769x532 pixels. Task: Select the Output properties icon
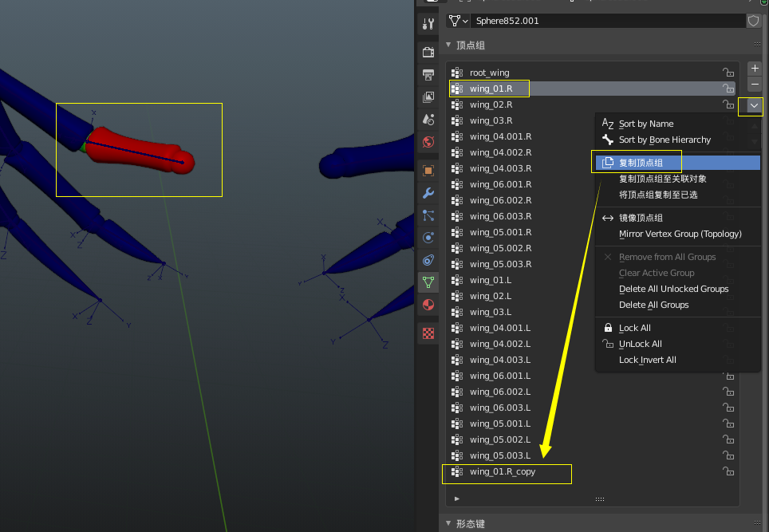428,75
